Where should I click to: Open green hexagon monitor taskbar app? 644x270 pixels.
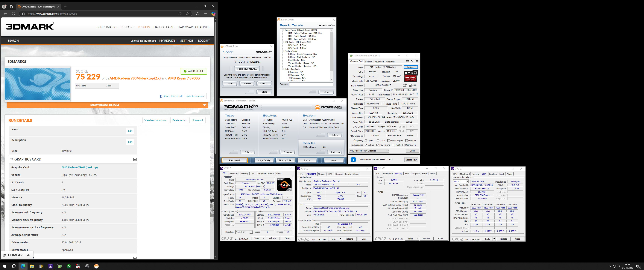click(69, 266)
